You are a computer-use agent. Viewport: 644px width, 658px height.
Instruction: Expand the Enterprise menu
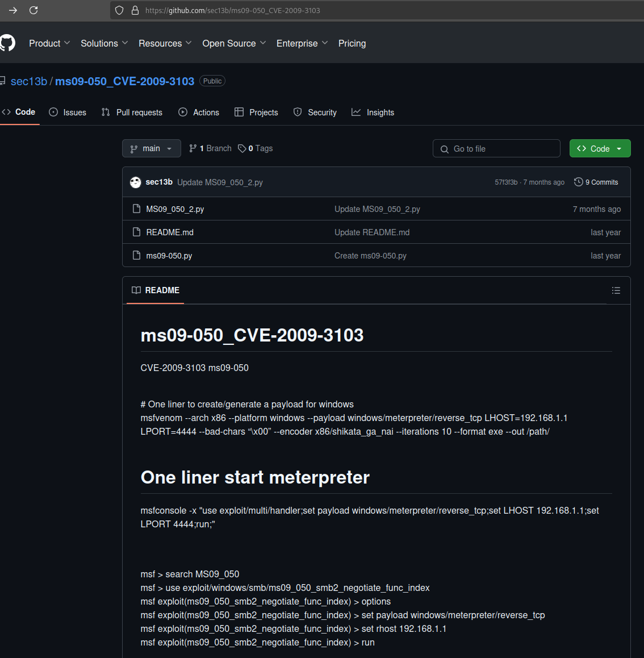pyautogui.click(x=302, y=43)
